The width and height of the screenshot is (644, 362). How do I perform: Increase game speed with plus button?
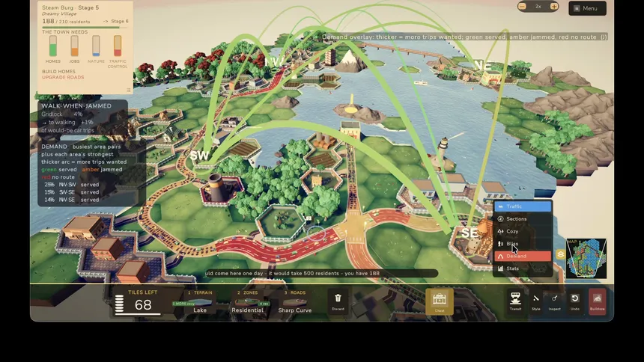pos(553,7)
